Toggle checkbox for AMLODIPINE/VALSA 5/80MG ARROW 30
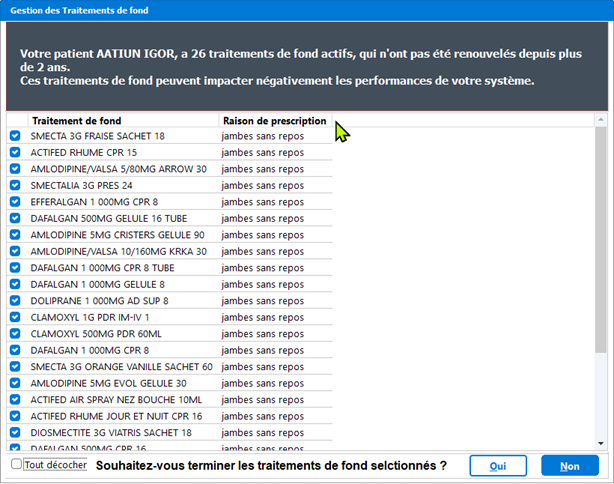The height and width of the screenshot is (484, 614). click(15, 169)
